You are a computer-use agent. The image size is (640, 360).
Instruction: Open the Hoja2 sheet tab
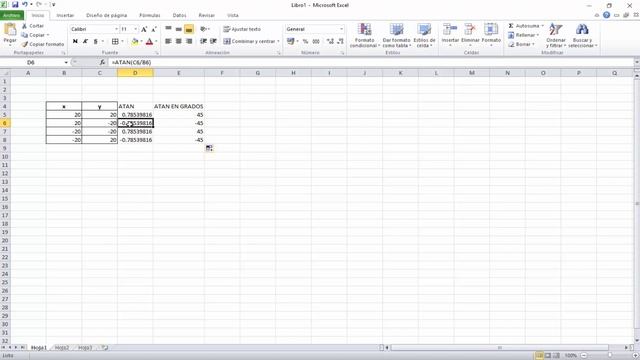tap(62, 348)
